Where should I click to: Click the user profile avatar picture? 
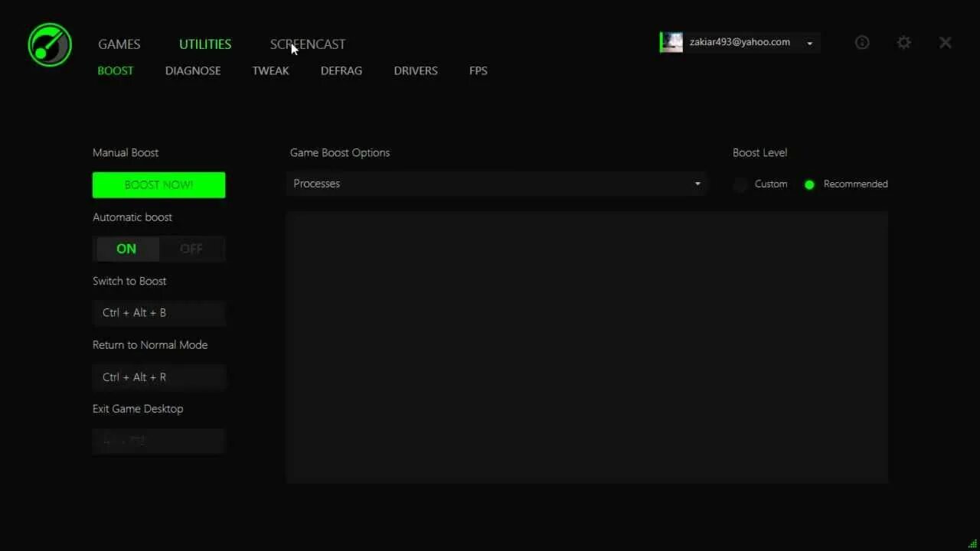[x=671, y=42]
